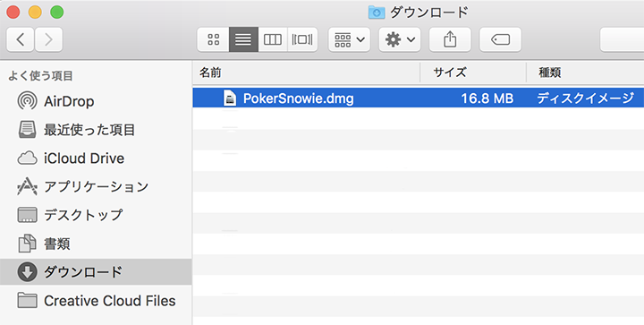
Task: Open the item arrangement dropdown
Action: (x=349, y=39)
